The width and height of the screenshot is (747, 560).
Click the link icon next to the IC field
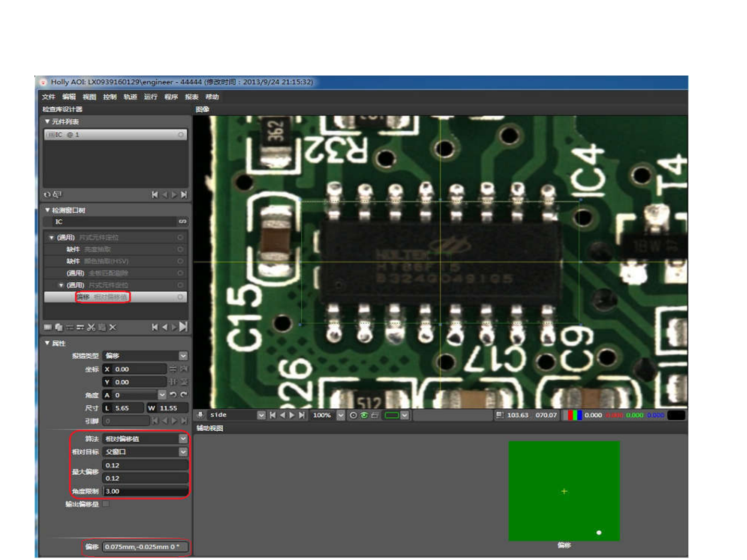(x=182, y=222)
